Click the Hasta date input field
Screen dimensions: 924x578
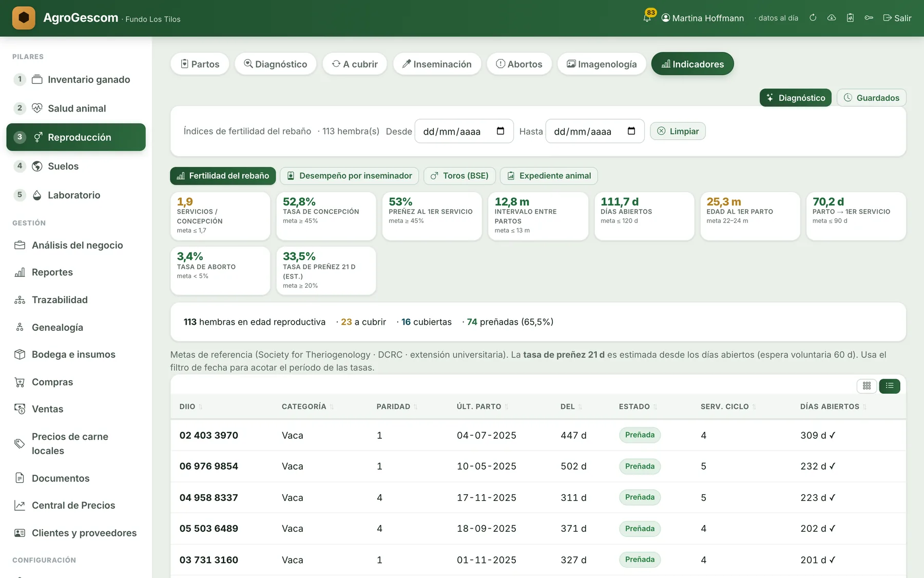point(594,131)
